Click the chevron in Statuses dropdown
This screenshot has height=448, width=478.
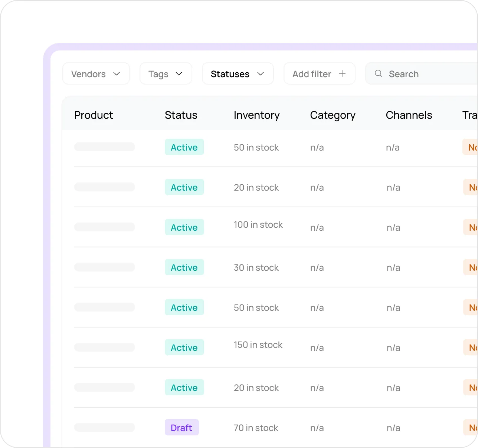[261, 74]
